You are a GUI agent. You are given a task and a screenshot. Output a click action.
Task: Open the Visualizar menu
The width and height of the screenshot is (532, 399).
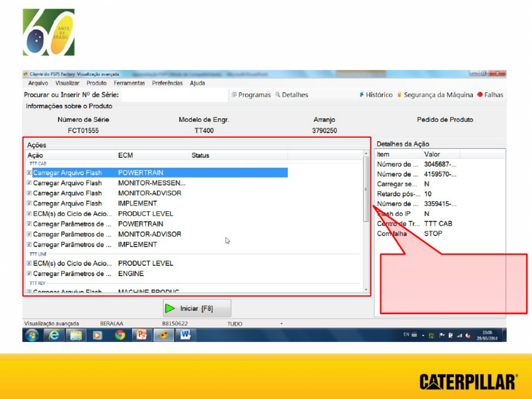[67, 83]
